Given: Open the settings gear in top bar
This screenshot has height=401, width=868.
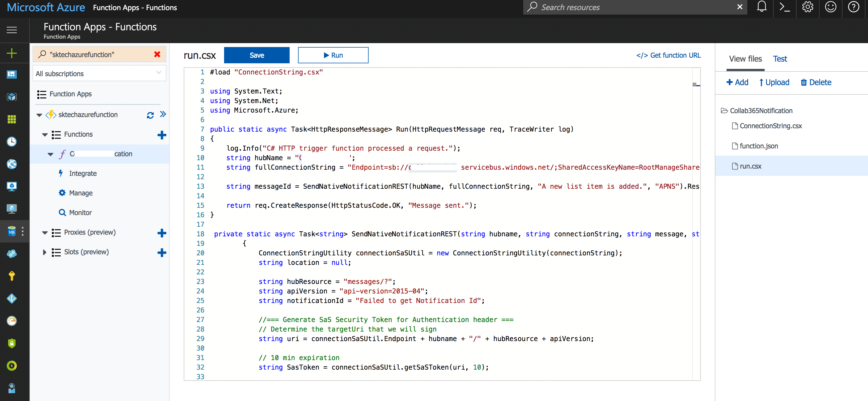Looking at the screenshot, I should pyautogui.click(x=808, y=7).
